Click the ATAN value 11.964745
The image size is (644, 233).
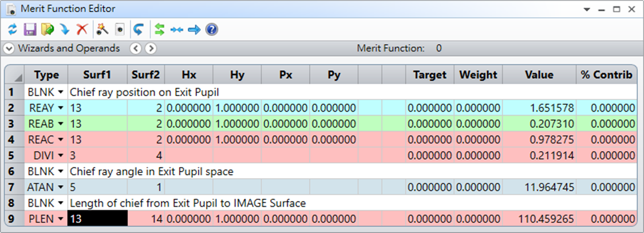tap(539, 187)
